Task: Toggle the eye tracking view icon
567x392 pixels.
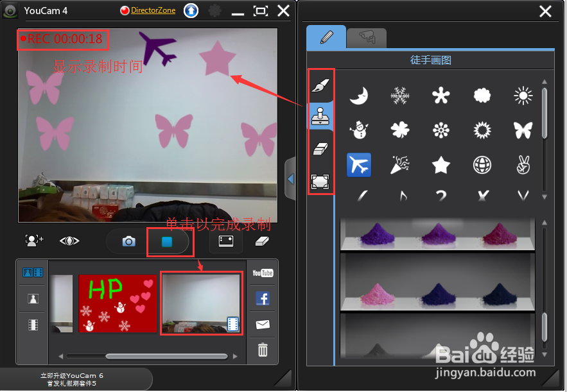Action: (x=69, y=241)
